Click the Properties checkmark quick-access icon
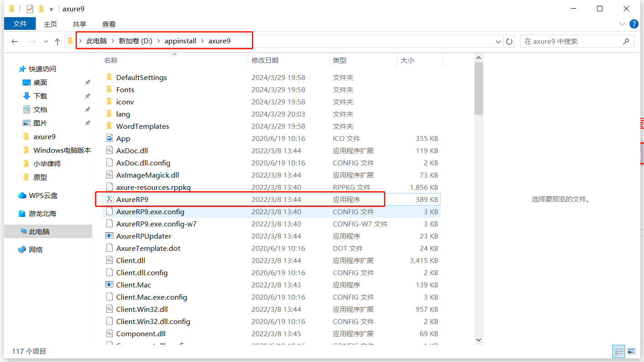The image size is (644, 362). coord(30,9)
